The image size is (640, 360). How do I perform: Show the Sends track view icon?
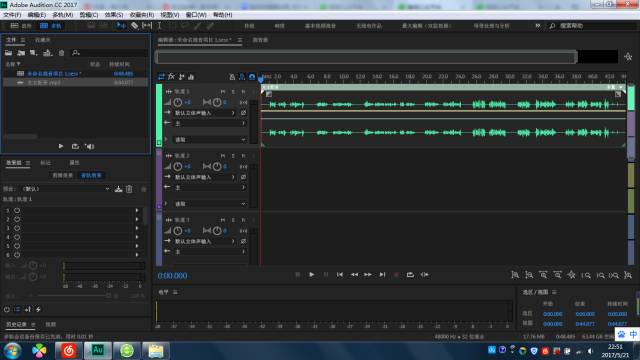tap(181, 77)
